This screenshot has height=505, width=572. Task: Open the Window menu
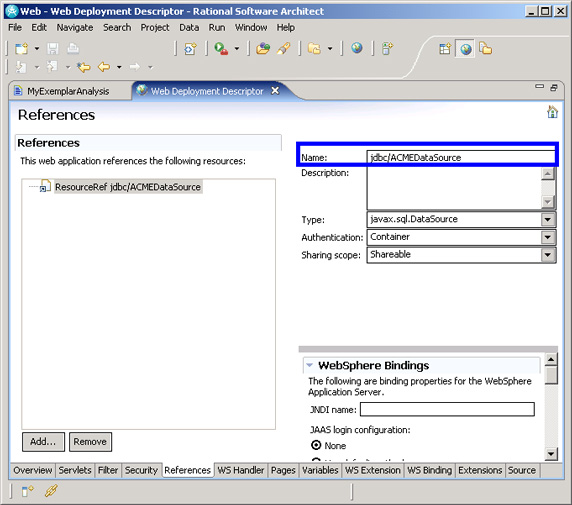(251, 27)
